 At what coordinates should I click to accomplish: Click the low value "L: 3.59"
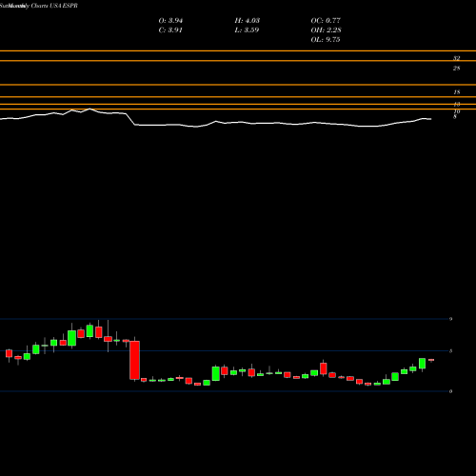(247, 30)
